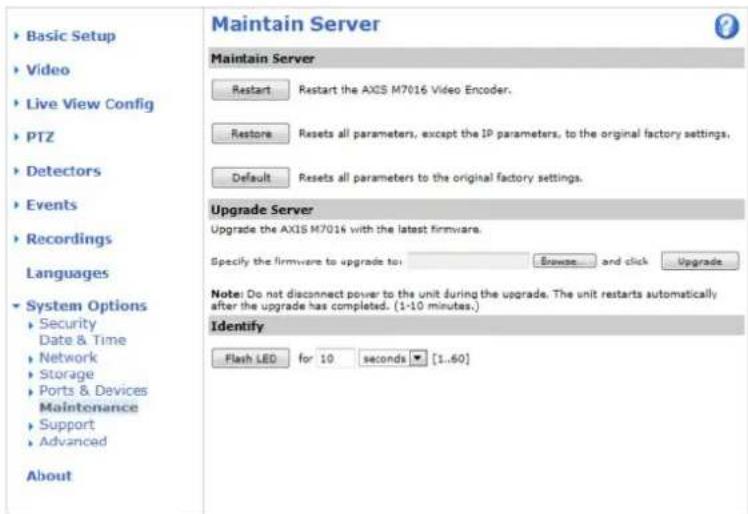Viewport: 748px width, 514px height.
Task: Click the flash duration field showing 10
Action: pyautogui.click(x=335, y=358)
